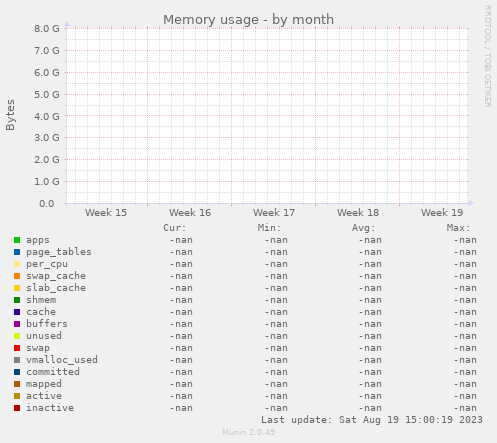The height and width of the screenshot is (443, 497).
Task: Click the active olive legend swatch
Action: click(x=17, y=396)
